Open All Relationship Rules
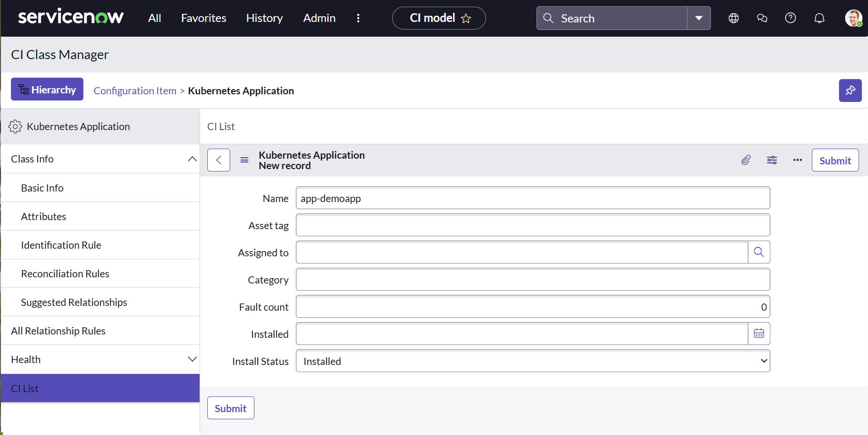 coord(100,331)
